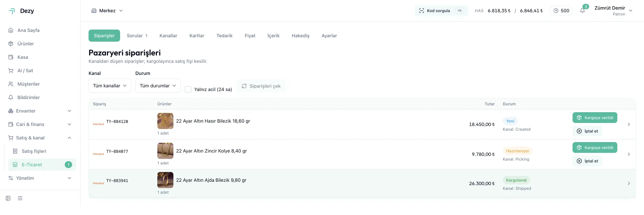Open the Tedarik tab

click(224, 36)
